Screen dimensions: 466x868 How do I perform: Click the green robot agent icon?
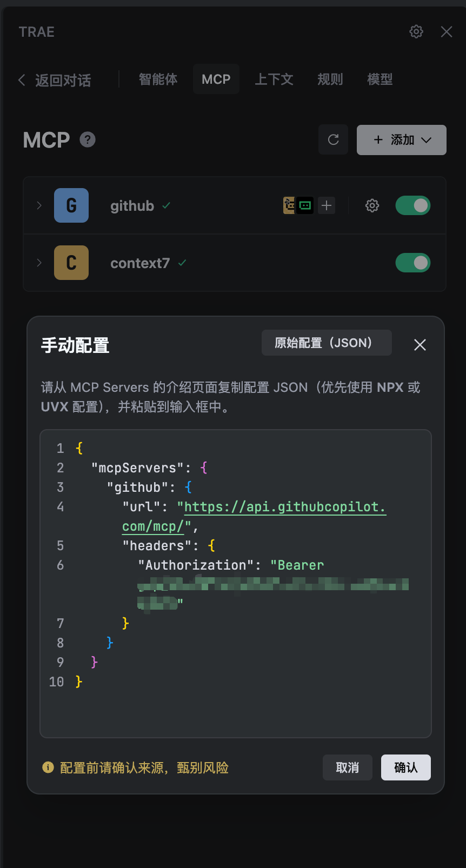(305, 205)
